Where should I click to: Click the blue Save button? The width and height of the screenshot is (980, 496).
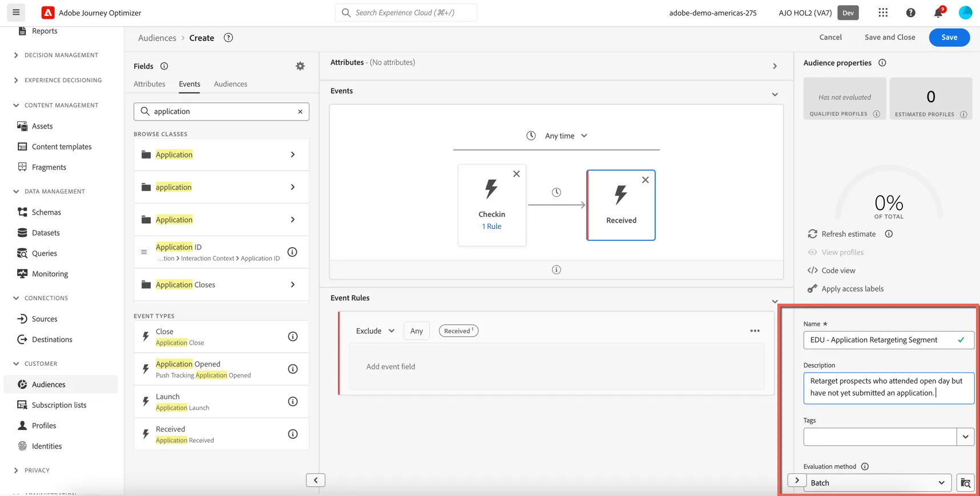click(x=949, y=37)
